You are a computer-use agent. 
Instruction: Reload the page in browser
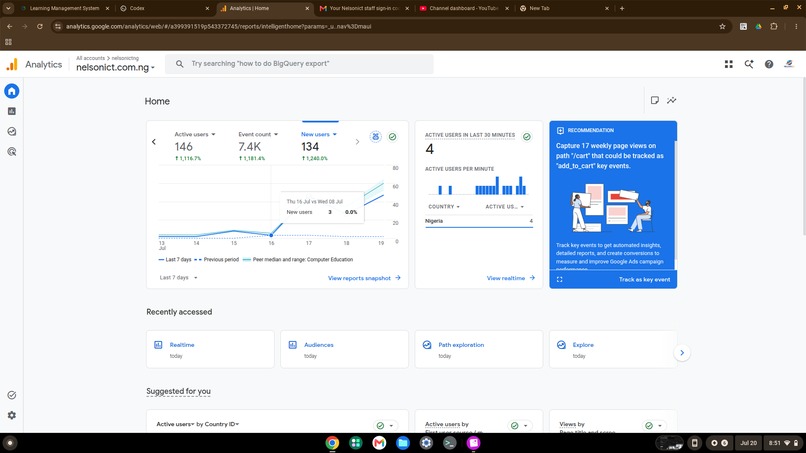coord(40,26)
